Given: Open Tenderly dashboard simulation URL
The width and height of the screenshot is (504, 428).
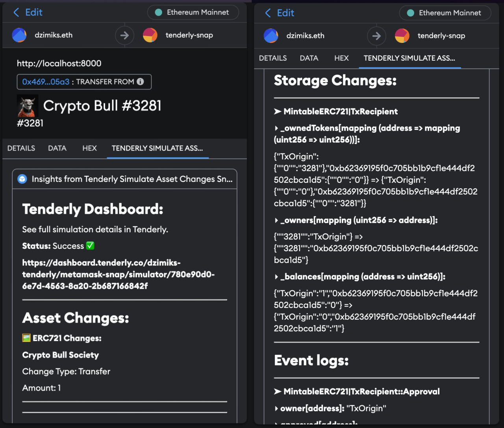Looking at the screenshot, I should point(118,274).
